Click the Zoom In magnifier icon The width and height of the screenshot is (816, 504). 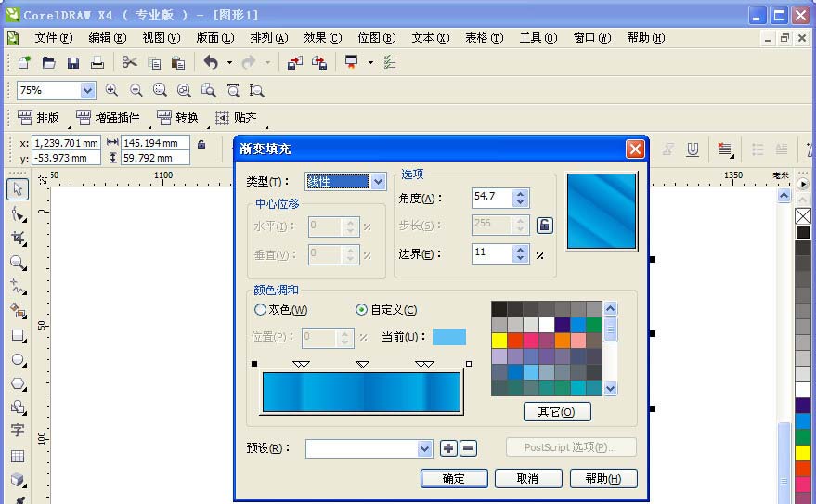click(x=111, y=90)
